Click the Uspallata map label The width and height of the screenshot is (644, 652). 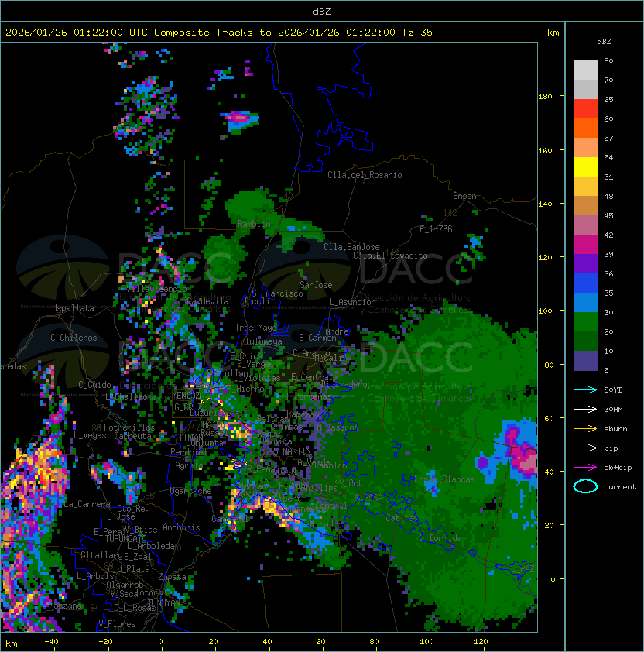point(73,308)
